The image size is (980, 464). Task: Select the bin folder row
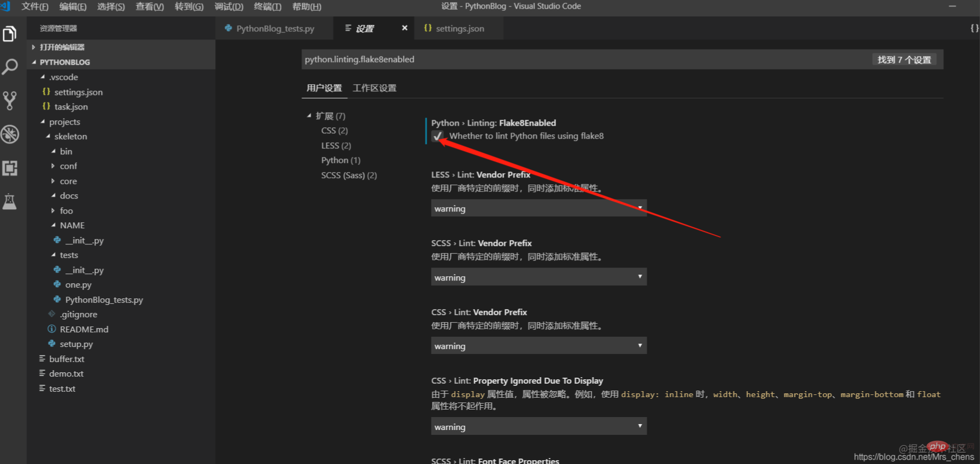click(x=121, y=151)
